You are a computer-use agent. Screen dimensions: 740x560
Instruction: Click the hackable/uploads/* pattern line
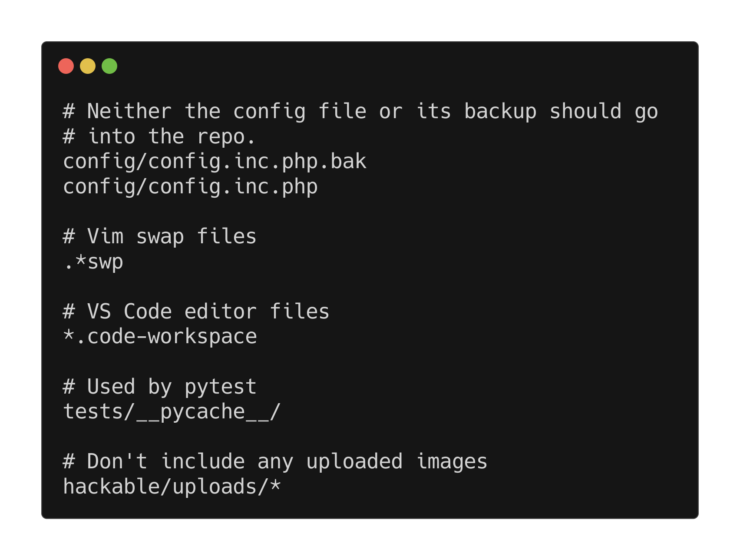click(x=172, y=487)
